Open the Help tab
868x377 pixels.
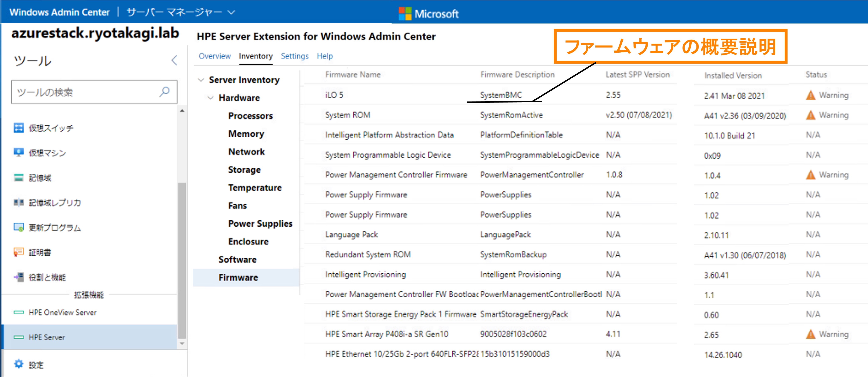click(x=324, y=56)
